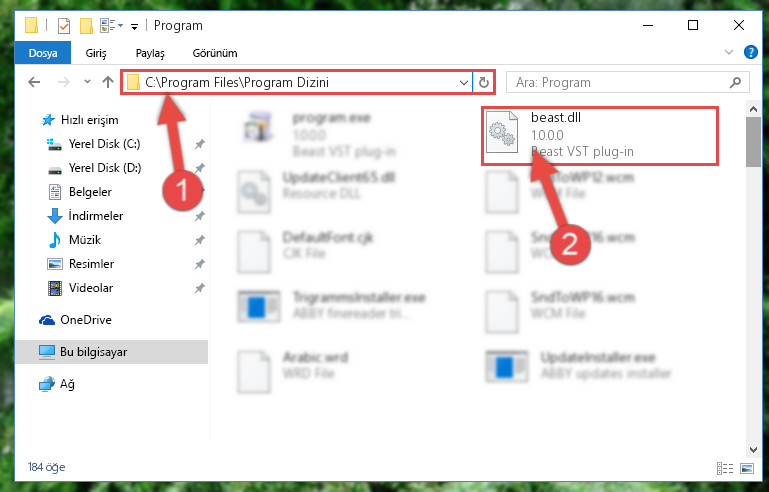
Task: Unpin Yerel Disk (C:) from quick access
Action: (x=200, y=144)
